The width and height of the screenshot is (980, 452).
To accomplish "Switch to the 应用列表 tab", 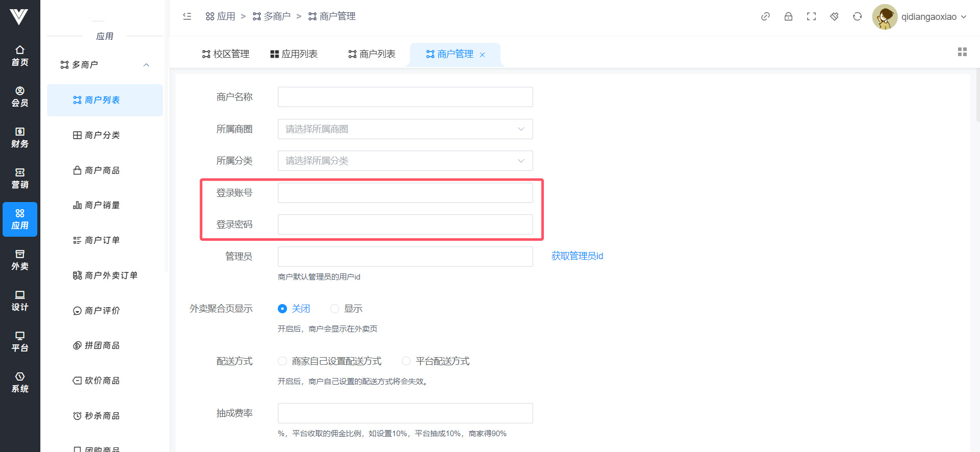I will click(x=294, y=54).
